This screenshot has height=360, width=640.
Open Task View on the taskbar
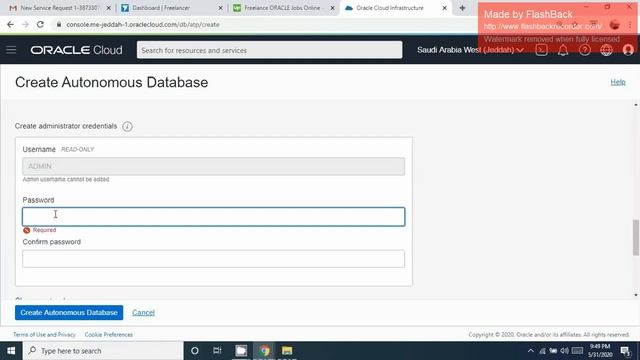click(217, 351)
